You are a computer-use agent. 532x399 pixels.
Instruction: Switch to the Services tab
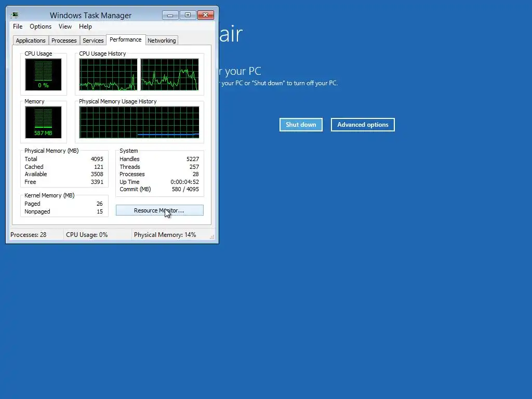coord(93,41)
